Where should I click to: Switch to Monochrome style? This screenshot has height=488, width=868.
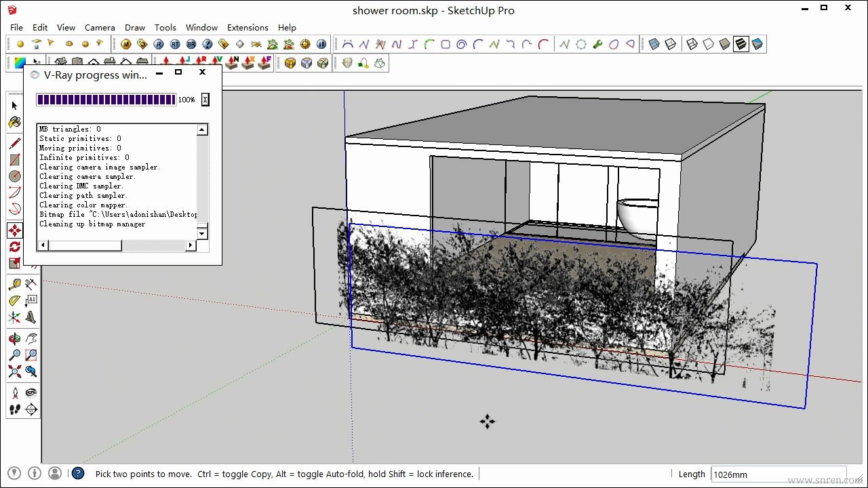pos(757,44)
